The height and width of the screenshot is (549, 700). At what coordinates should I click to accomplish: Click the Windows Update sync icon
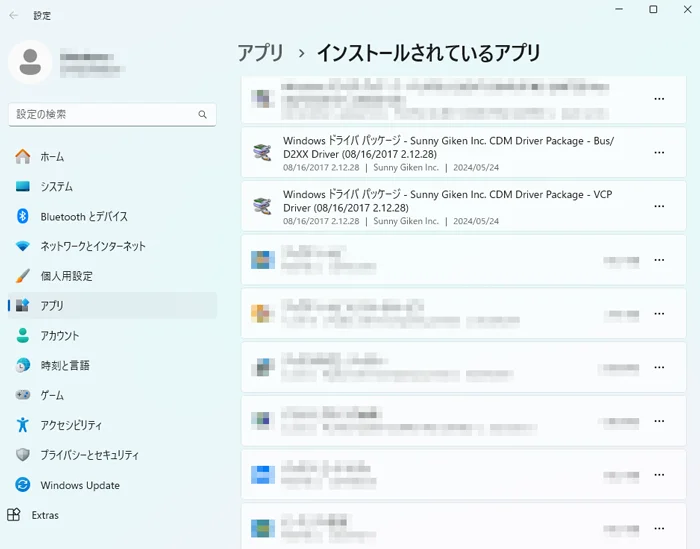click(x=23, y=484)
